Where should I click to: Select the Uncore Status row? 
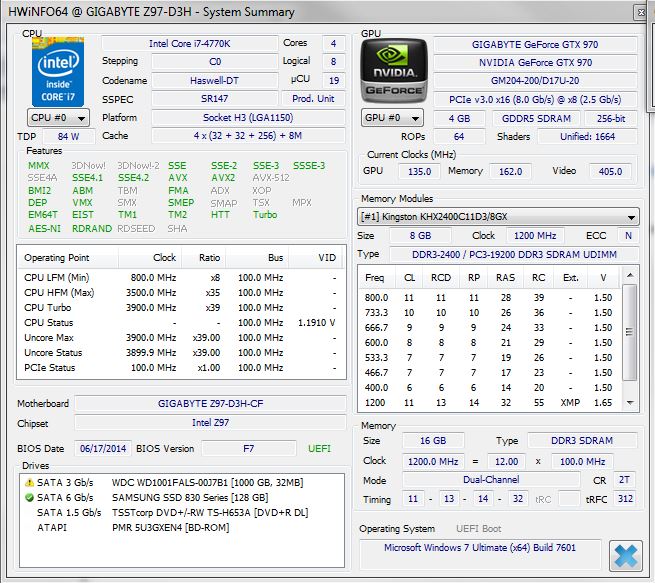tap(181, 353)
